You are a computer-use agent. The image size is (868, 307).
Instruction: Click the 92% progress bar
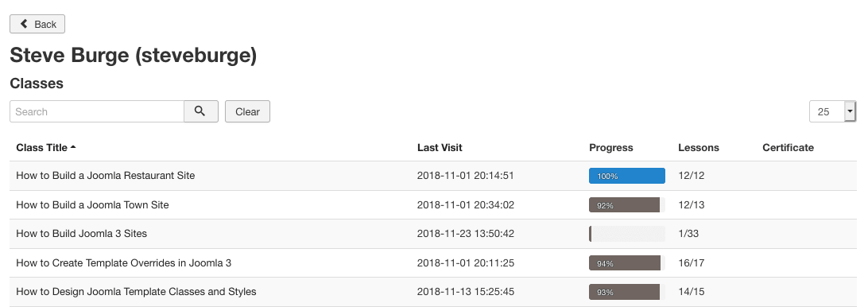[626, 205]
